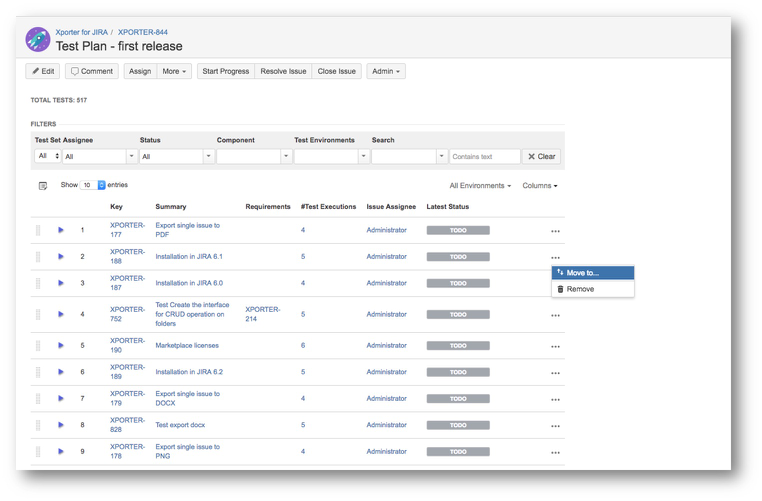Open actions menu for row XPORTER-752
The image size is (762, 501).
(555, 315)
